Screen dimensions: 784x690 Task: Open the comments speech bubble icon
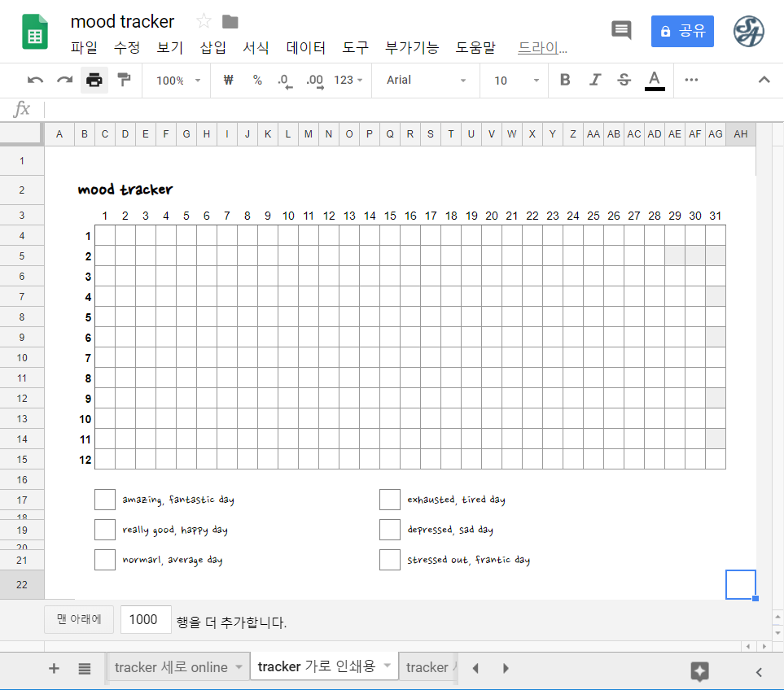(x=621, y=31)
